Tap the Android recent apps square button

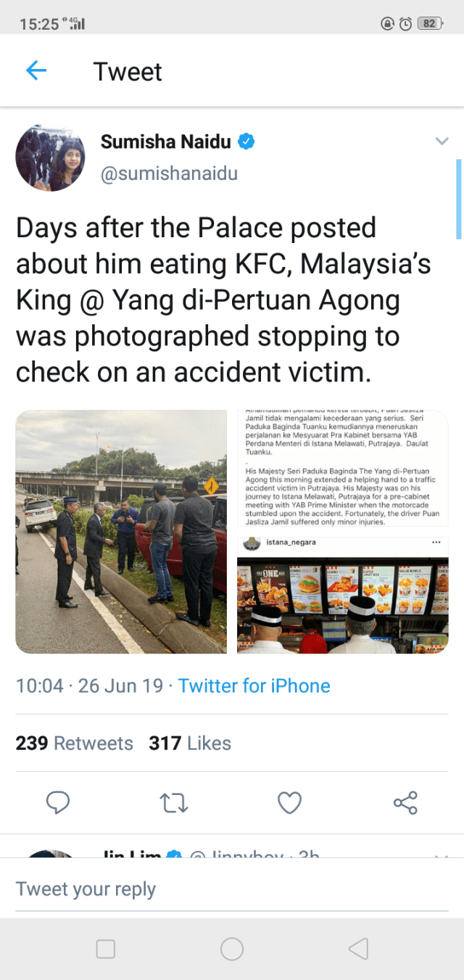106,949
